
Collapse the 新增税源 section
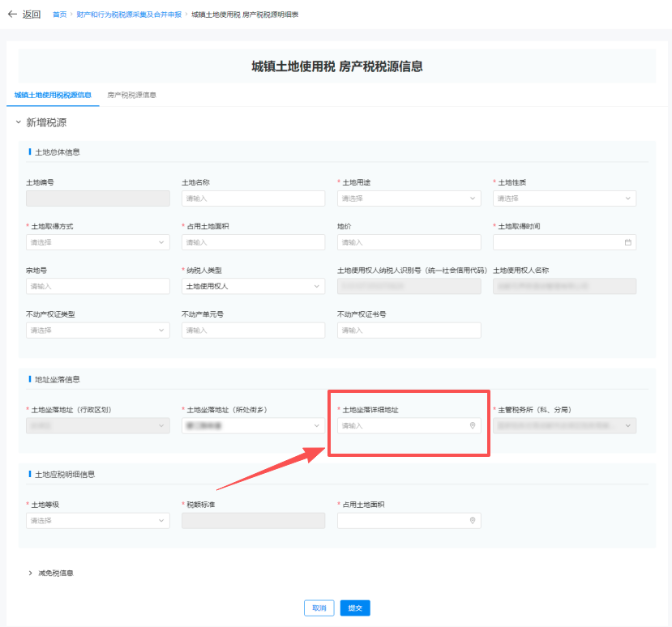pos(19,123)
